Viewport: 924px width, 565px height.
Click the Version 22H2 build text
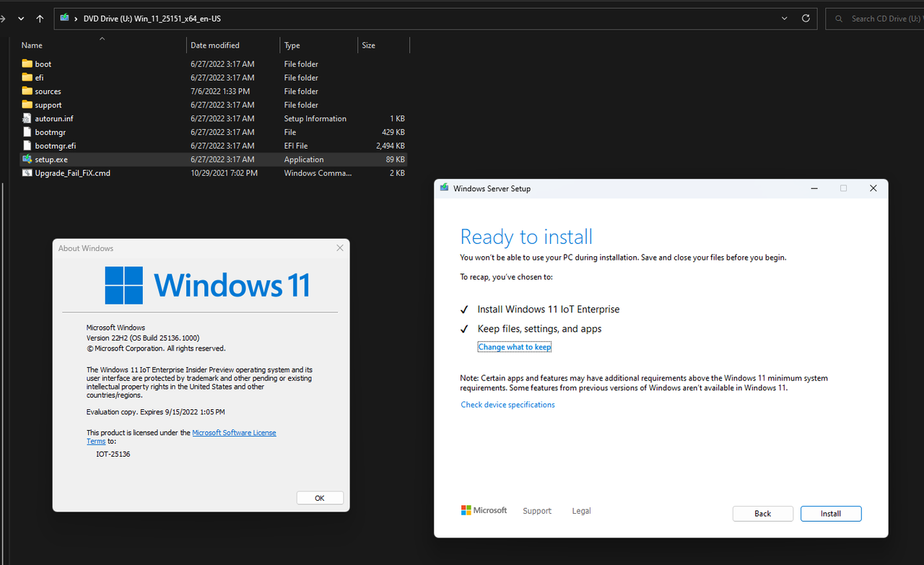point(143,338)
